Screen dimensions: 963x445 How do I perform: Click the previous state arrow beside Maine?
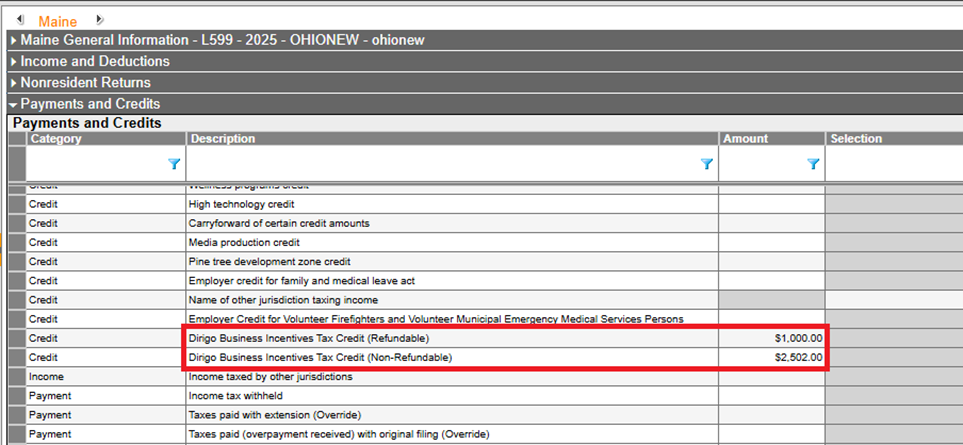pos(20,20)
